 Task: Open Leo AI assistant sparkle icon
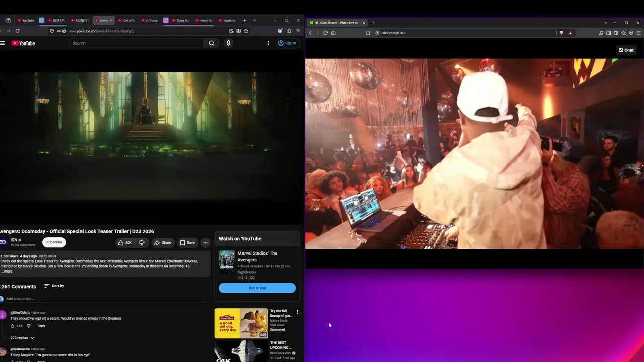pos(623,33)
